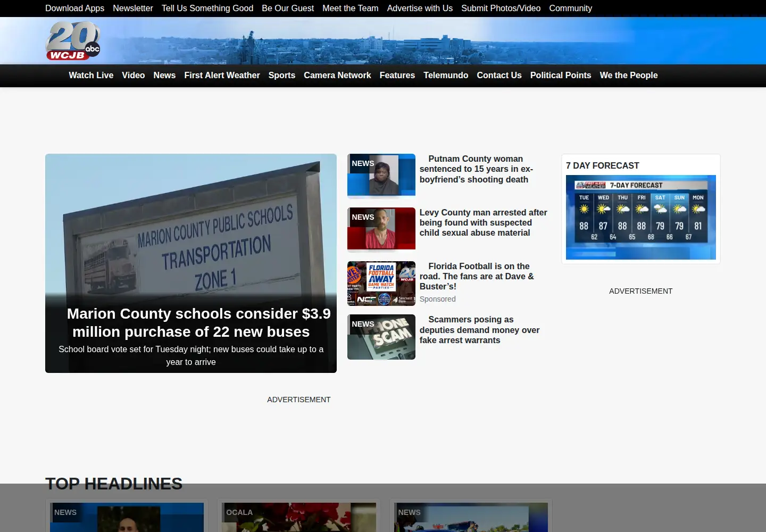Open First Alert Weather menu
This screenshot has width=766, height=532.
[x=222, y=76]
